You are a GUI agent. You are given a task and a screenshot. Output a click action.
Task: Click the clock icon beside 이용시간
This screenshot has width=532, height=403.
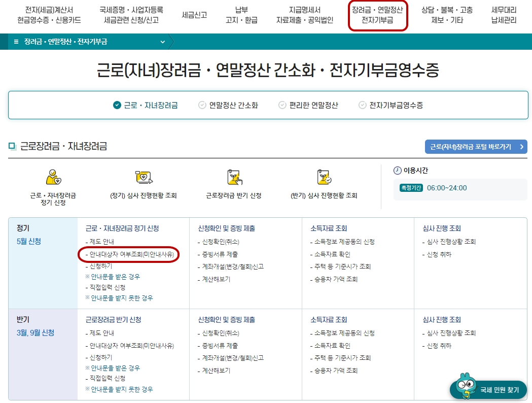398,170
